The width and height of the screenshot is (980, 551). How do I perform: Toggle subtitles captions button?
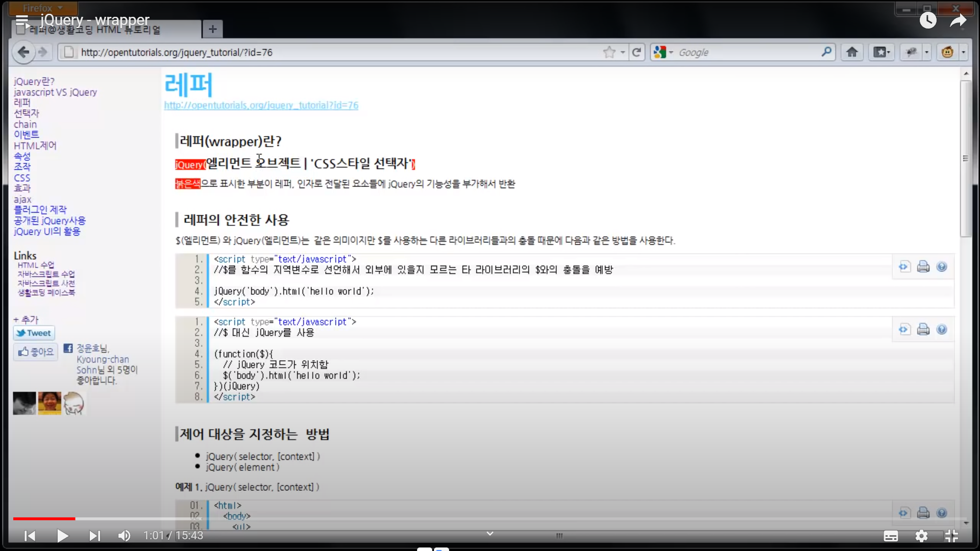(x=891, y=536)
